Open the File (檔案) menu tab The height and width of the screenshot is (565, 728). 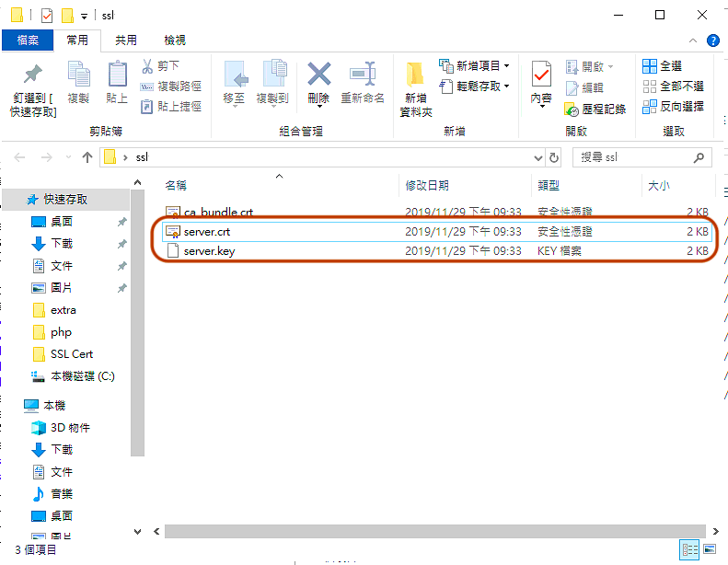27,40
